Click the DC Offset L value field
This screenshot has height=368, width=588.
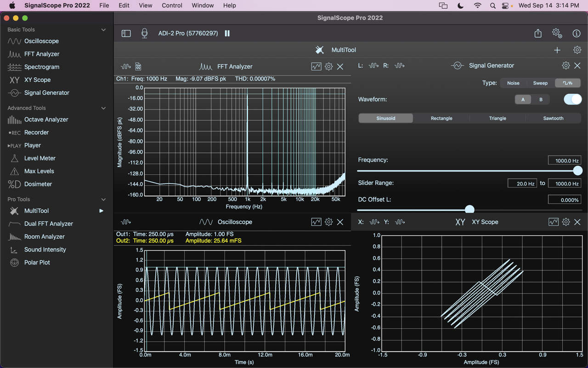565,200
